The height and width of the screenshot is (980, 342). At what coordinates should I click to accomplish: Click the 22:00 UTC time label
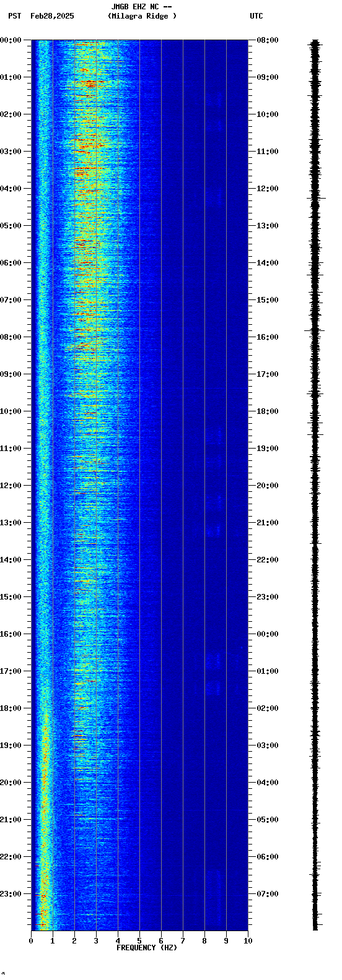pyautogui.click(x=268, y=560)
